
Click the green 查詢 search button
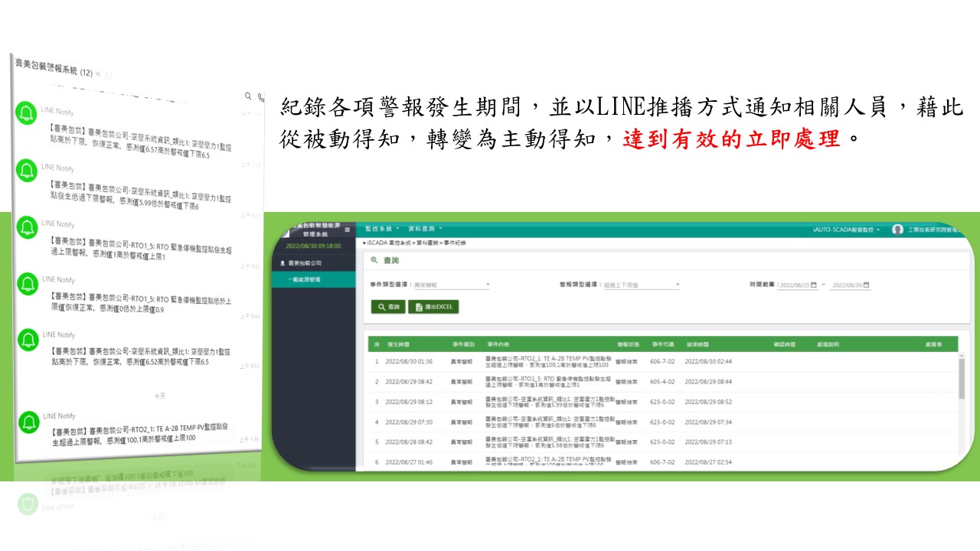388,307
